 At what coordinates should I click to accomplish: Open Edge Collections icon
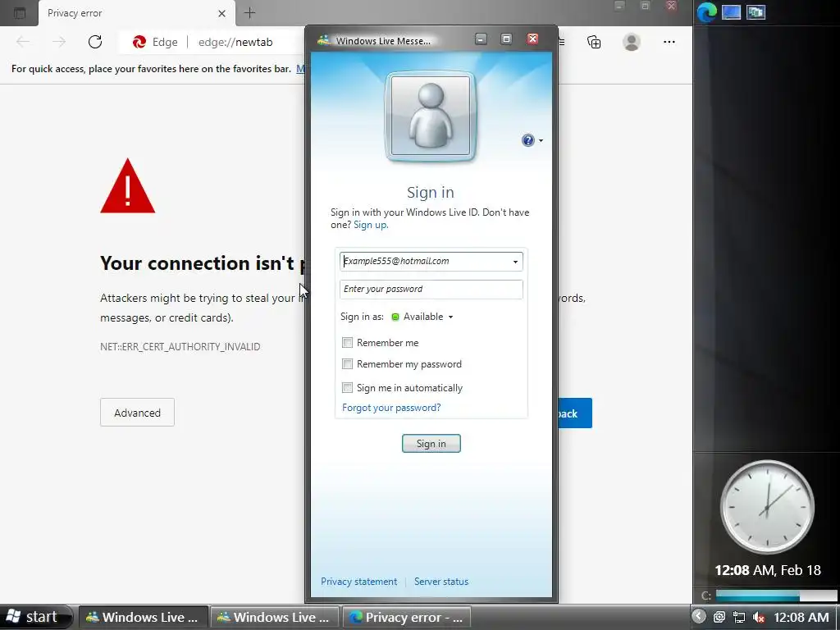pos(594,42)
